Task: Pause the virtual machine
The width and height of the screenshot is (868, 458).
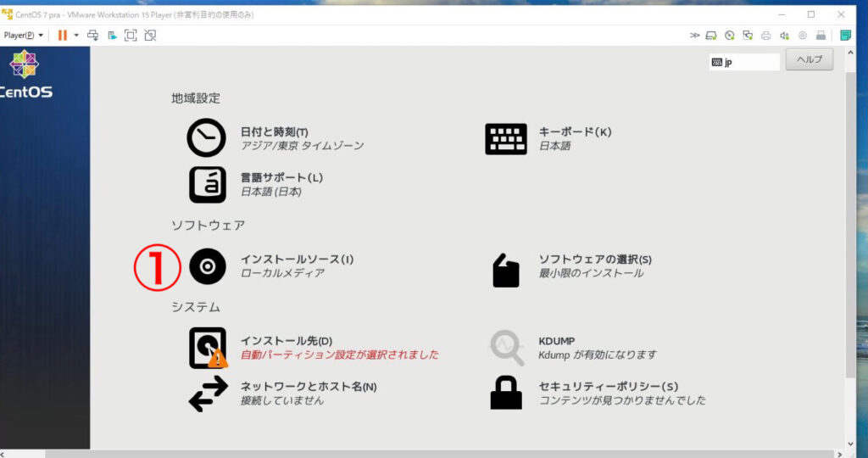Action: pos(63,36)
